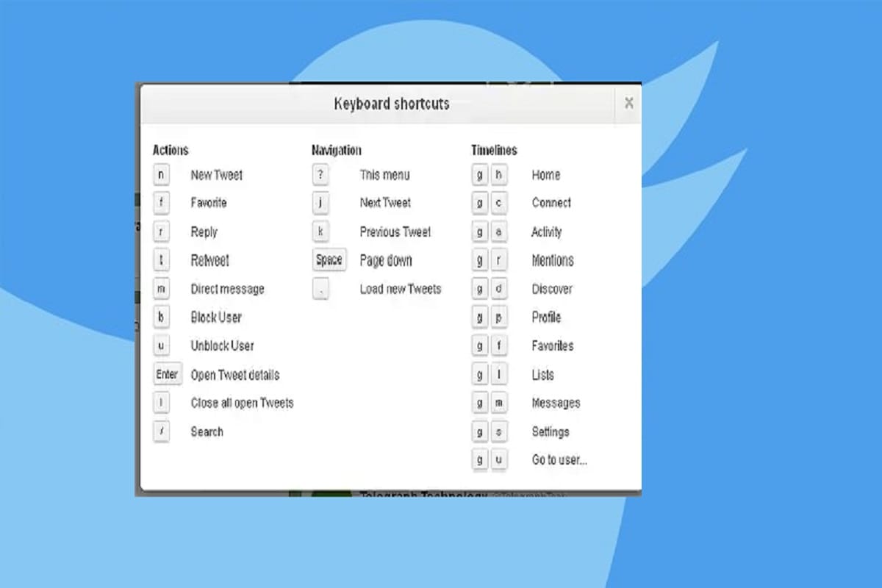Select the 'Unblock User' label
This screenshot has width=882, height=588.
[x=223, y=346]
